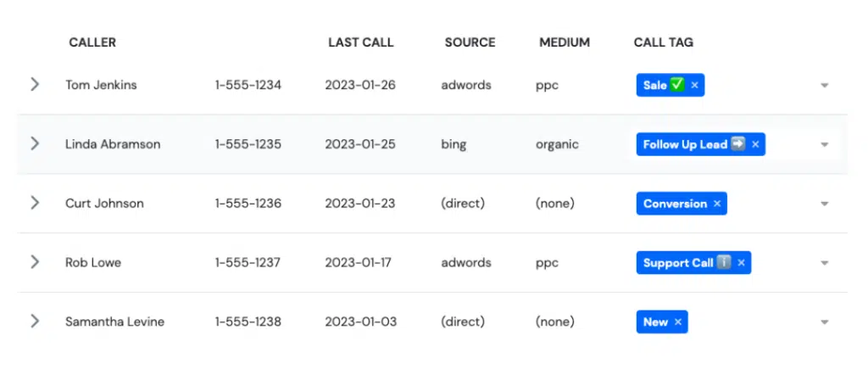Remove the Follow Up Lead tag

click(x=755, y=144)
